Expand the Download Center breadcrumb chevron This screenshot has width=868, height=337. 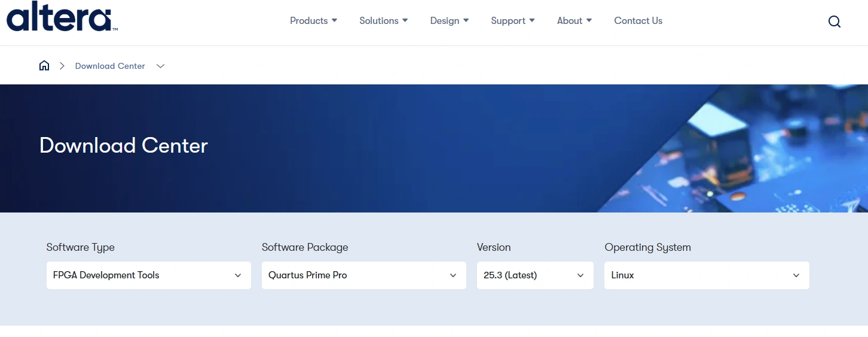[x=160, y=66]
